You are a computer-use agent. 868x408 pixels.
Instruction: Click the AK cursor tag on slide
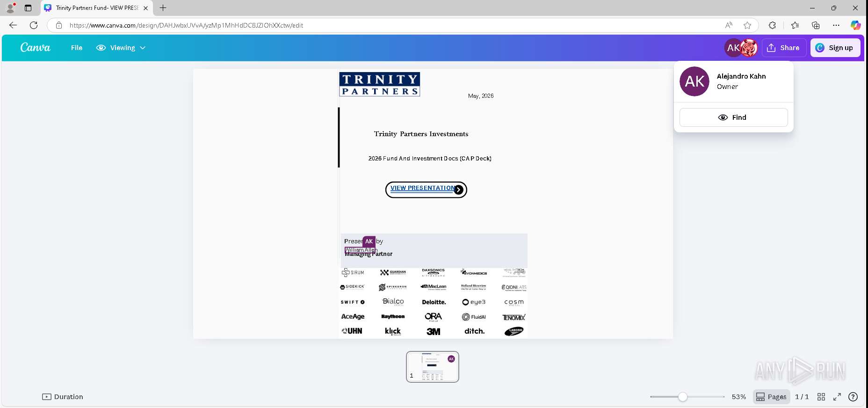[369, 241]
